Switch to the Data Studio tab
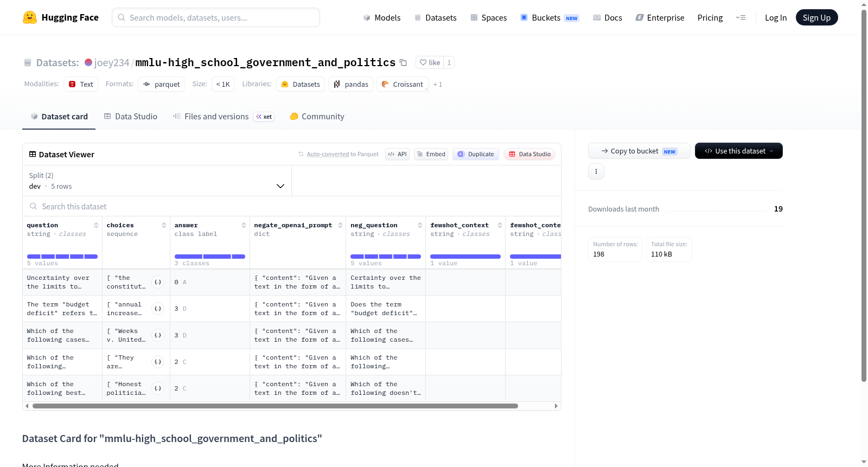 pos(131,117)
